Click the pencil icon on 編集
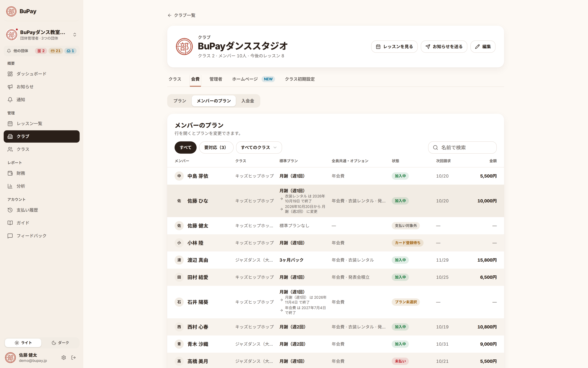This screenshot has width=588, height=368. pos(477,46)
